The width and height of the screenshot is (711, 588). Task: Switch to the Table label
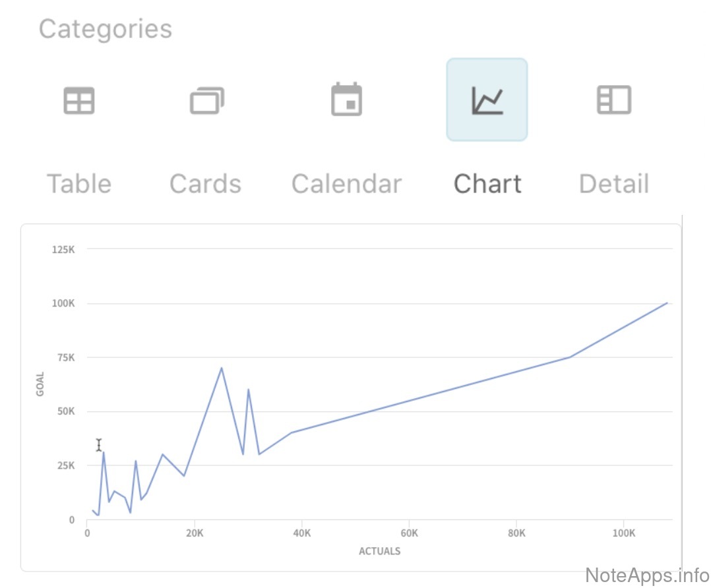point(79,183)
